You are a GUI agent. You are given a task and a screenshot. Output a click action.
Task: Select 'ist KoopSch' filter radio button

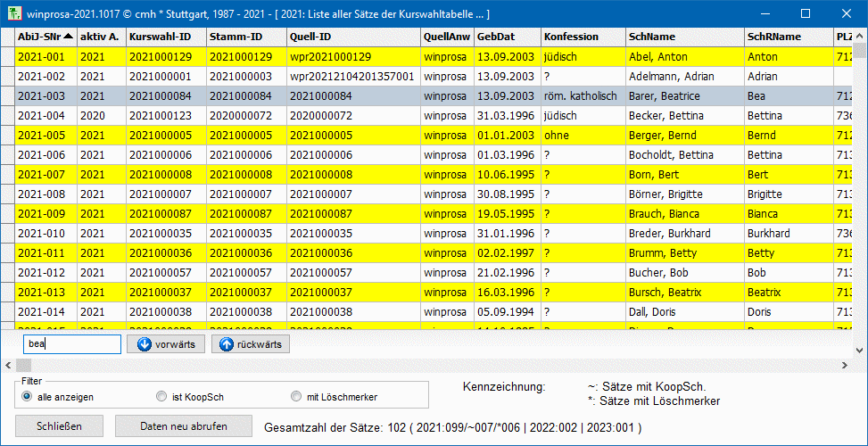[x=161, y=396]
